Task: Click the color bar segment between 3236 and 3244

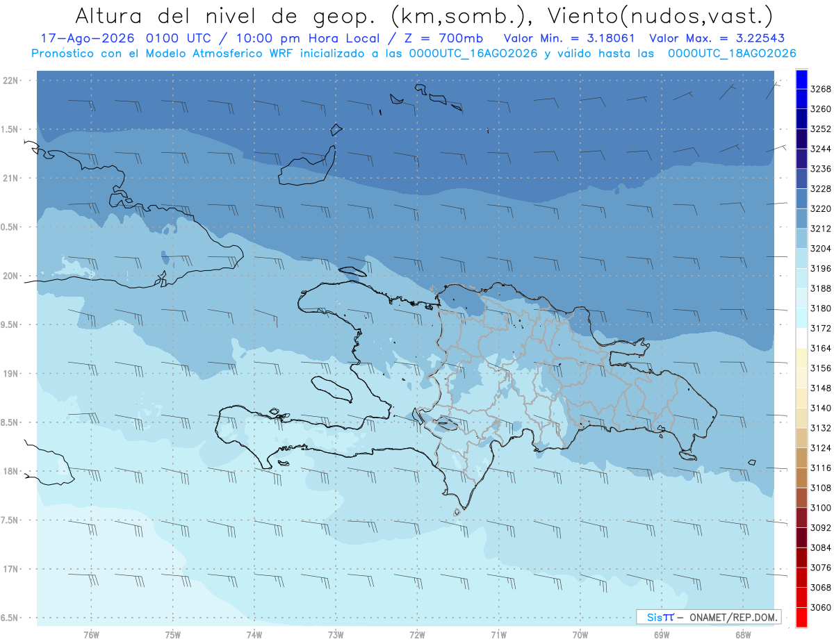Action: (801, 159)
